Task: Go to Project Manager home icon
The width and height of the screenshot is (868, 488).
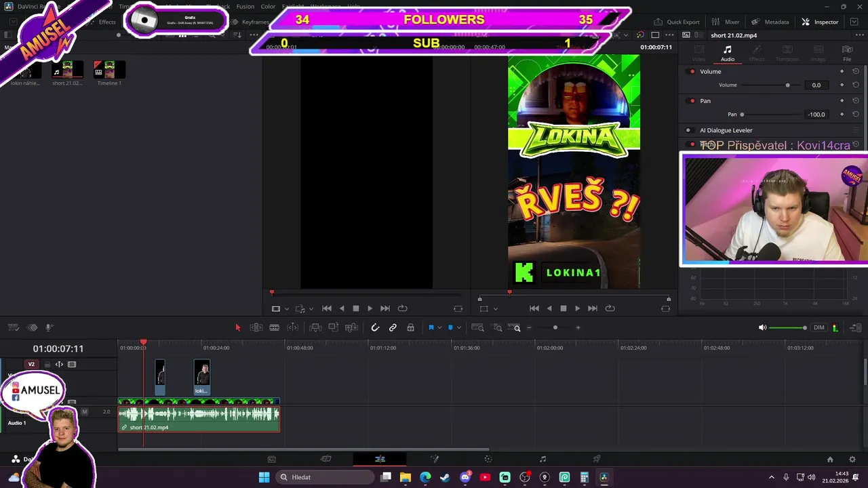Action: 830,460
